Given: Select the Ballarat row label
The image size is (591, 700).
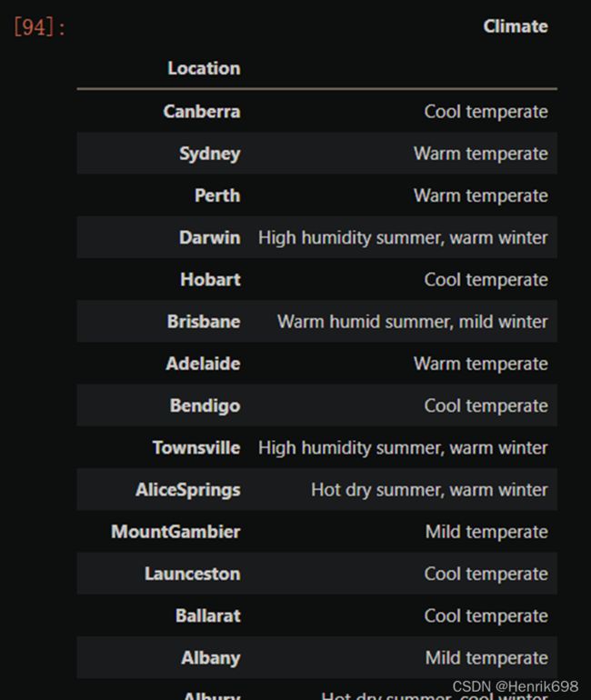Looking at the screenshot, I should [208, 615].
